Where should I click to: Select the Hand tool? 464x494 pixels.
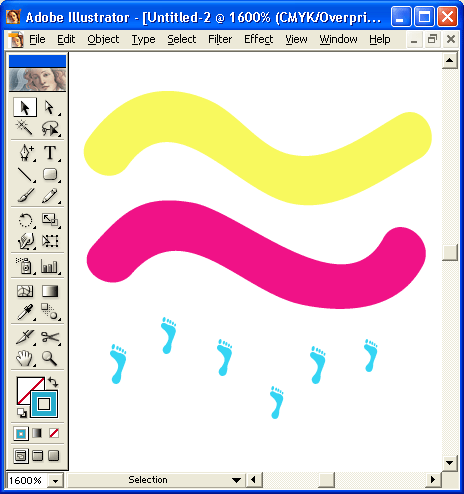[25, 358]
